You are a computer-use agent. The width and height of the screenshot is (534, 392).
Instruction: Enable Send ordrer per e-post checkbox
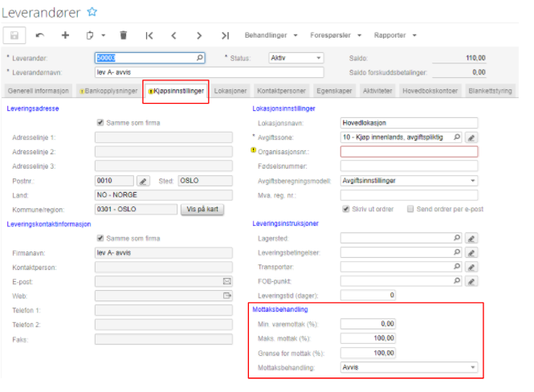point(411,209)
